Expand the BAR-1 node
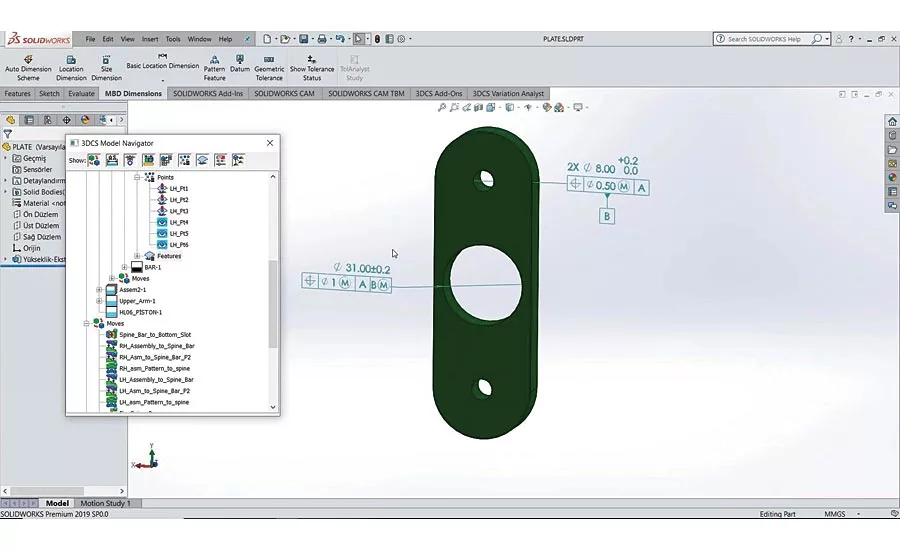 [125, 267]
